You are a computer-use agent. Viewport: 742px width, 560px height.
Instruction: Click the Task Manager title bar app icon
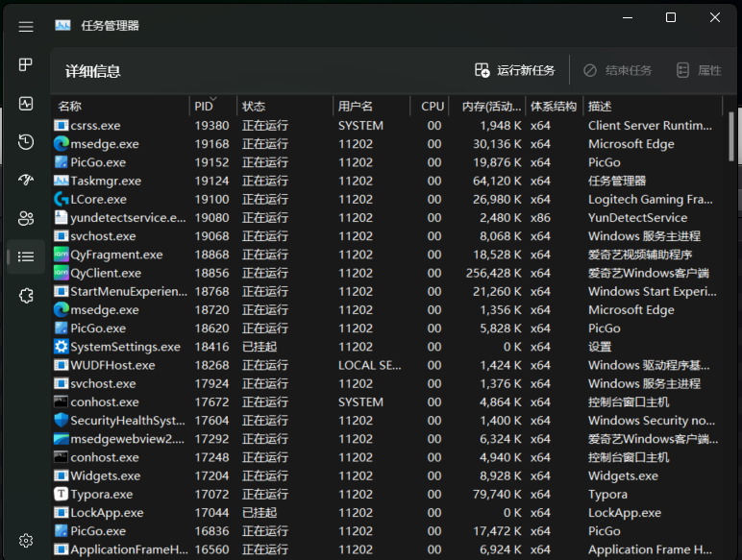pos(62,26)
